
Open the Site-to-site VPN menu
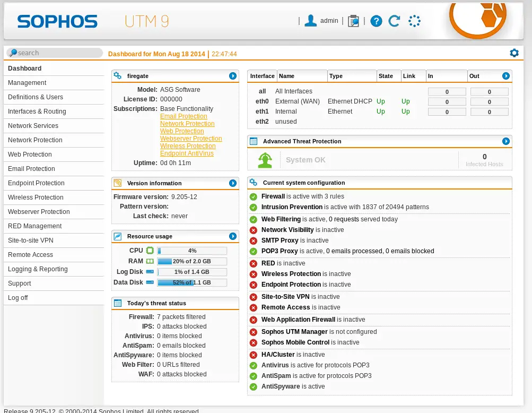[54, 240]
